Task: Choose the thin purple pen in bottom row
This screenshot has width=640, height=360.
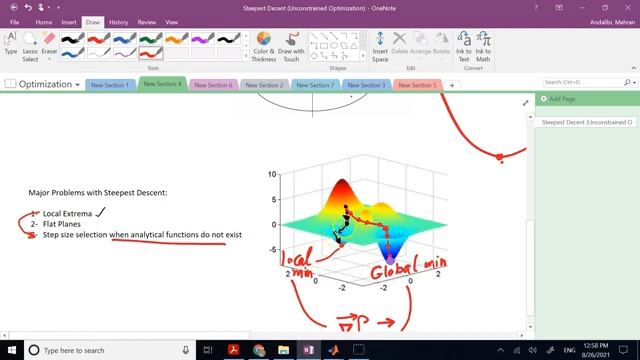Action: (124, 53)
